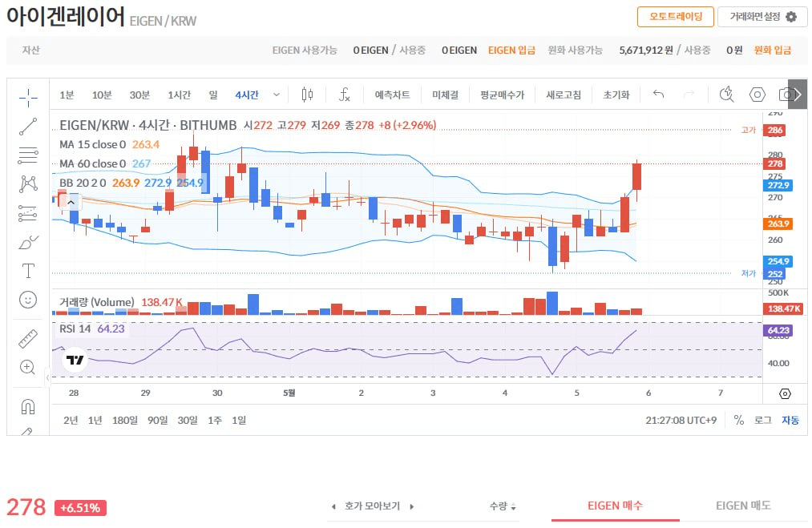The width and height of the screenshot is (812, 528).
Task: Select the 1분 interval
Action: (x=67, y=95)
